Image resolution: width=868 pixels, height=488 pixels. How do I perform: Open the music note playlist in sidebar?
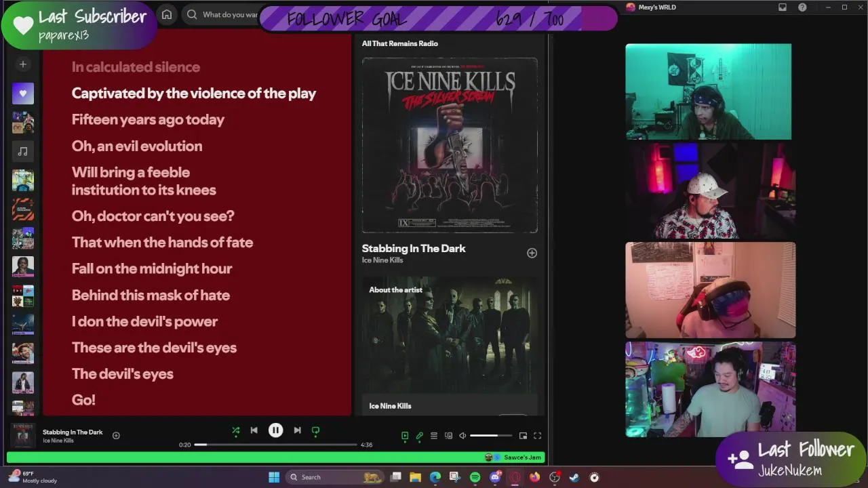22,151
